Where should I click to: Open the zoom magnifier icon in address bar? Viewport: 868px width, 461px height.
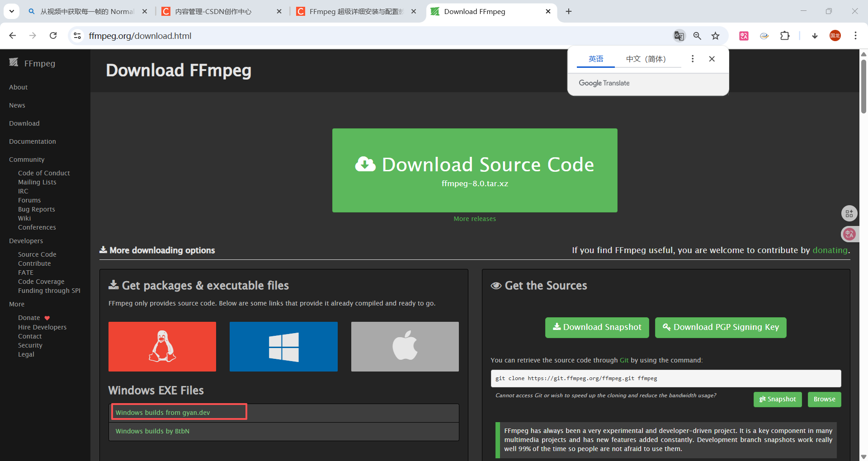click(697, 36)
